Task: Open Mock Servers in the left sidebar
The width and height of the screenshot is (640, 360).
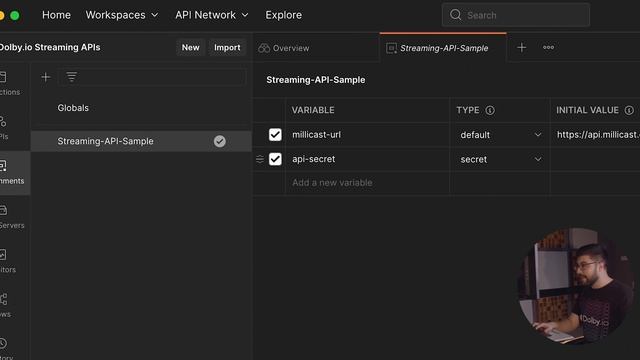Action: point(11,217)
